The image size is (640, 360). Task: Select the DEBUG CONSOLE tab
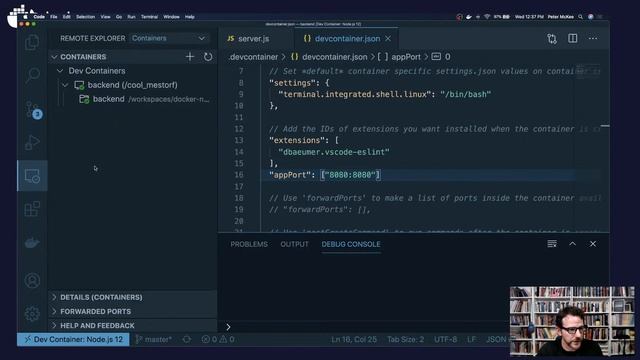coord(351,244)
